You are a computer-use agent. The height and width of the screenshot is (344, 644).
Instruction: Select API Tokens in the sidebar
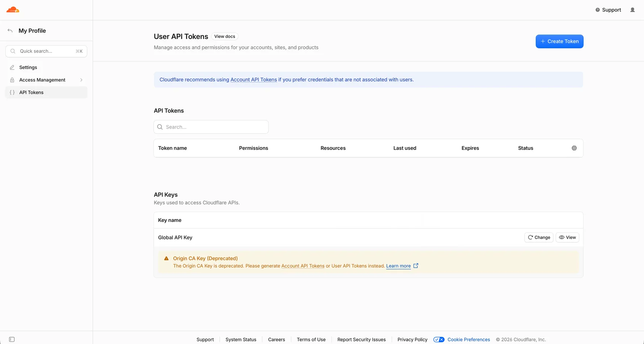point(46,92)
